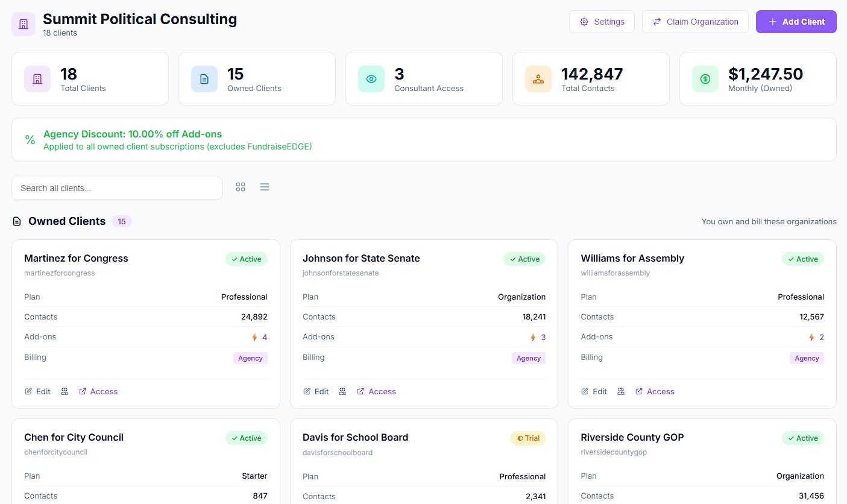Image resolution: width=847 pixels, height=504 pixels.
Task: Open Martinez for Congress card title
Action: (x=76, y=258)
